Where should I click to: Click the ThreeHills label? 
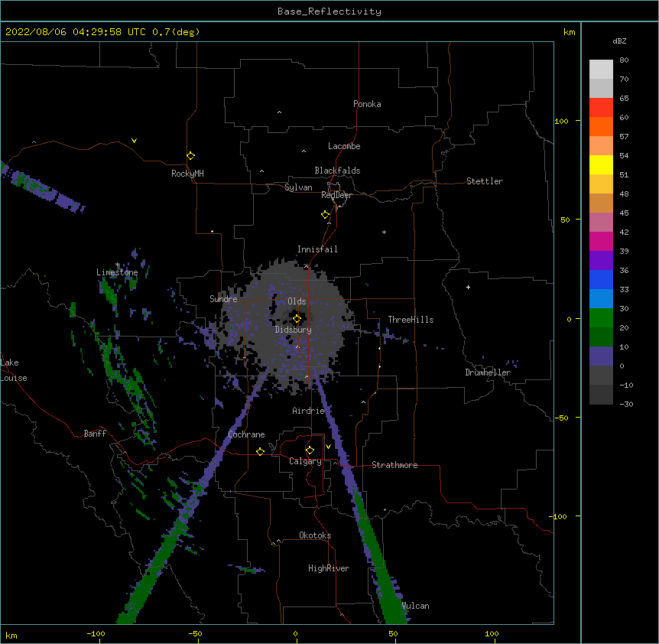[411, 320]
